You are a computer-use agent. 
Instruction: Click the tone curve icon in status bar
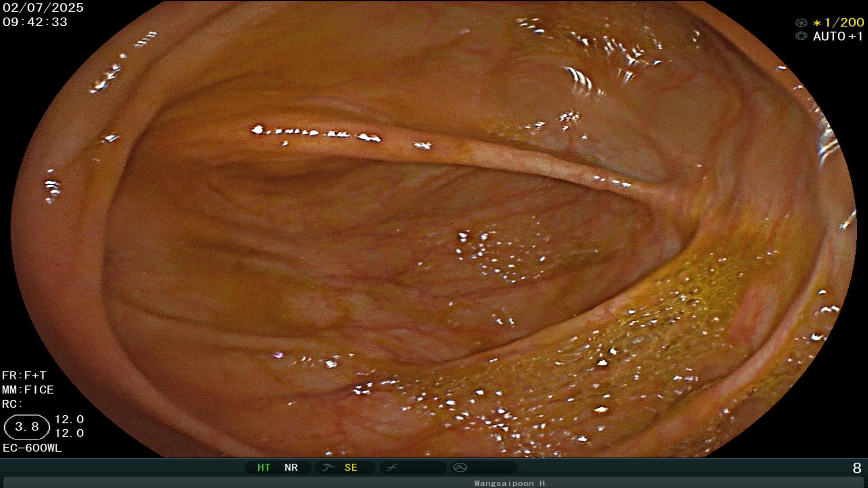pyautogui.click(x=392, y=468)
